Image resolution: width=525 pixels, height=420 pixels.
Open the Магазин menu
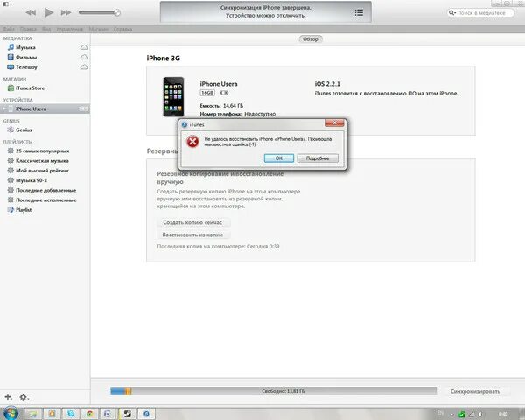(98, 29)
